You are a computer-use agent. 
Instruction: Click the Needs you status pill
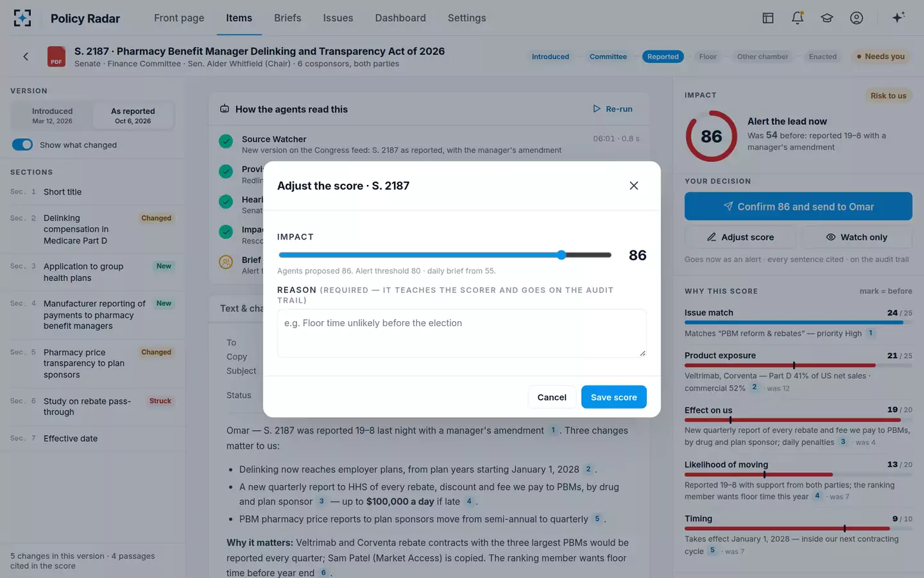(x=880, y=57)
